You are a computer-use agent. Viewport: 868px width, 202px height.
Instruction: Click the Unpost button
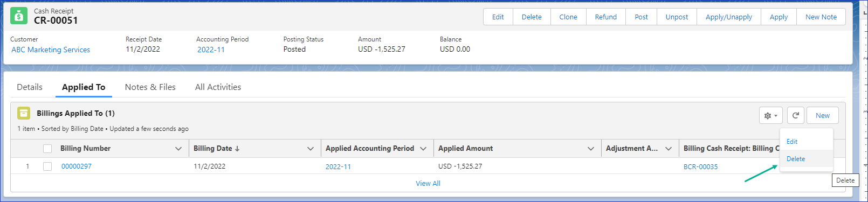click(x=677, y=17)
